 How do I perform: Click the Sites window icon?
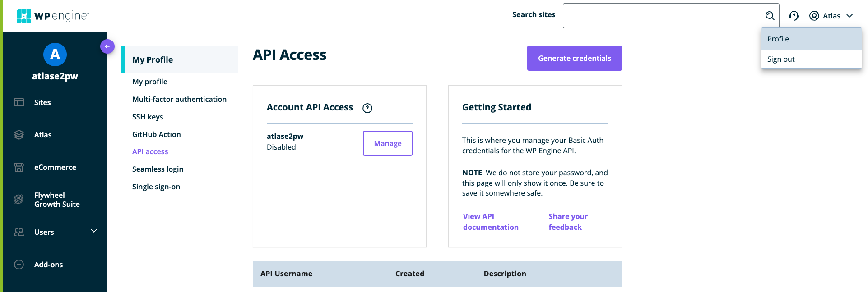19,102
